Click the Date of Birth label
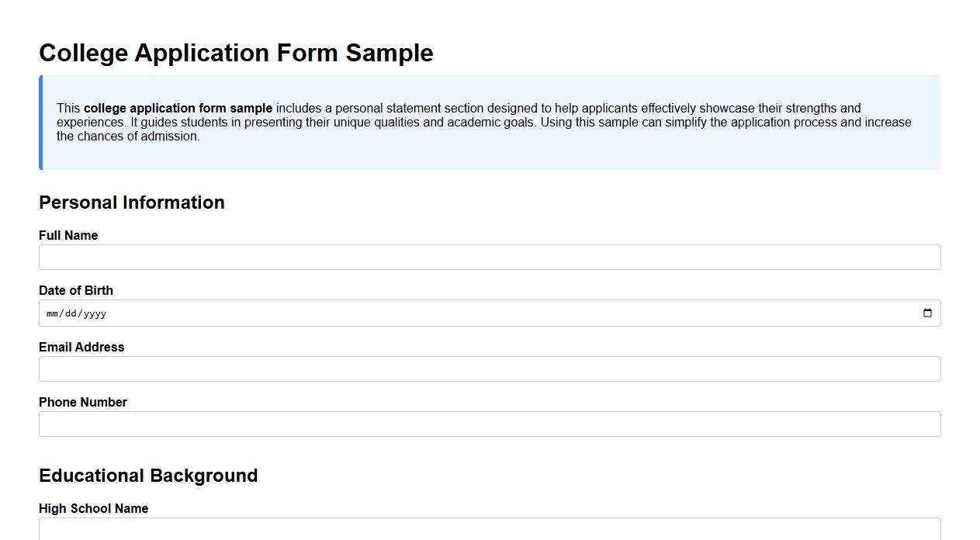 tap(75, 290)
